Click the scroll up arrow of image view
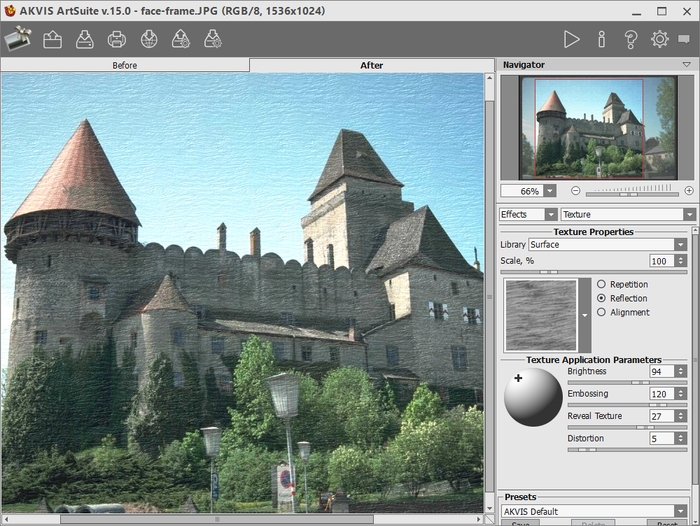This screenshot has width=700, height=526. pyautogui.click(x=489, y=78)
